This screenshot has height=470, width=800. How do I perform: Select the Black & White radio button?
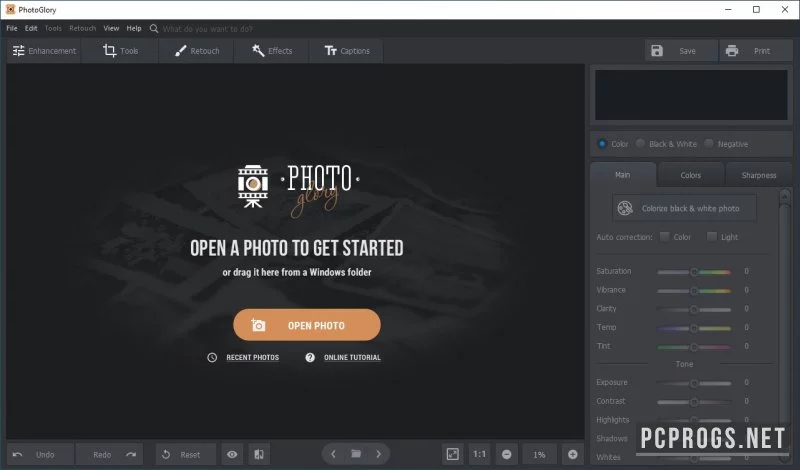pos(640,144)
